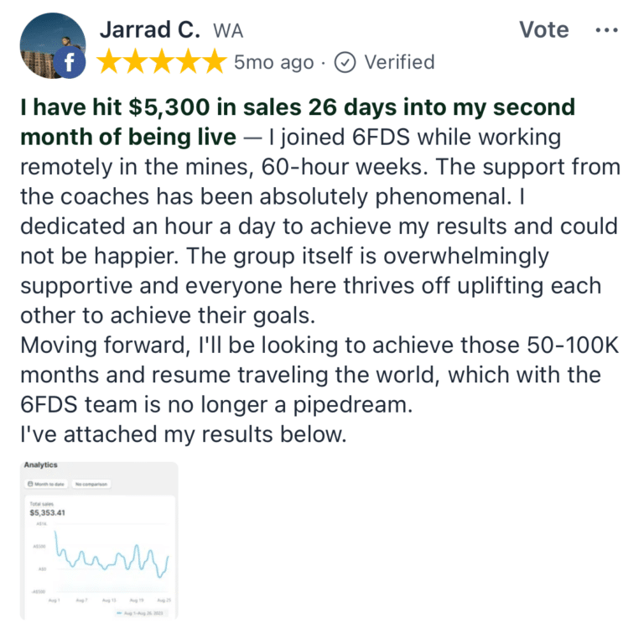Click the Facebook badge on the avatar
The image size is (644, 644).
point(70,62)
